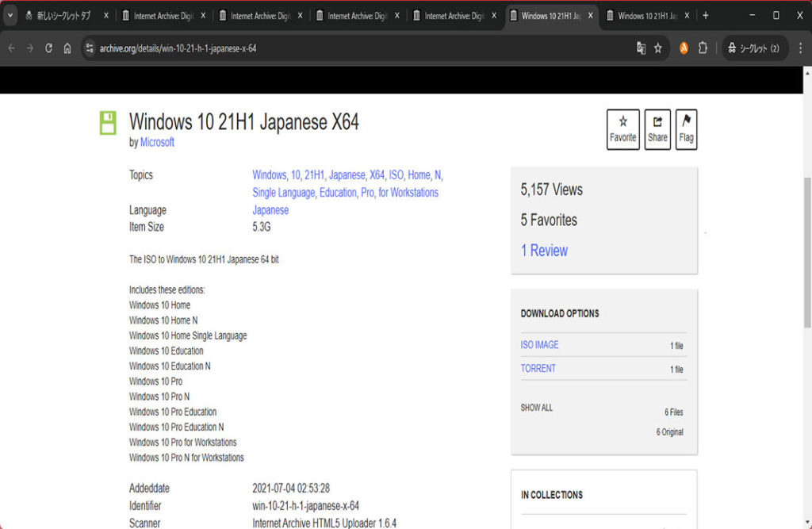Open the browser extensions puzzle icon

point(703,48)
